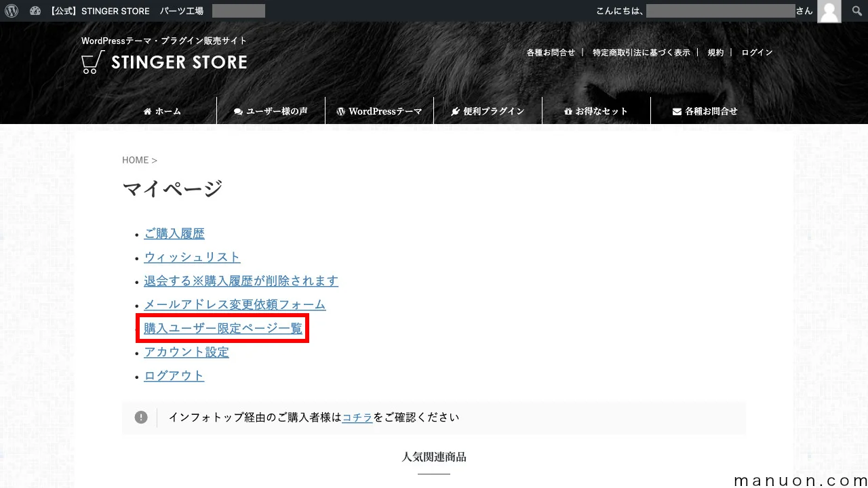Switch to the お得なセット section
This screenshot has width=868, height=488.
click(601, 110)
